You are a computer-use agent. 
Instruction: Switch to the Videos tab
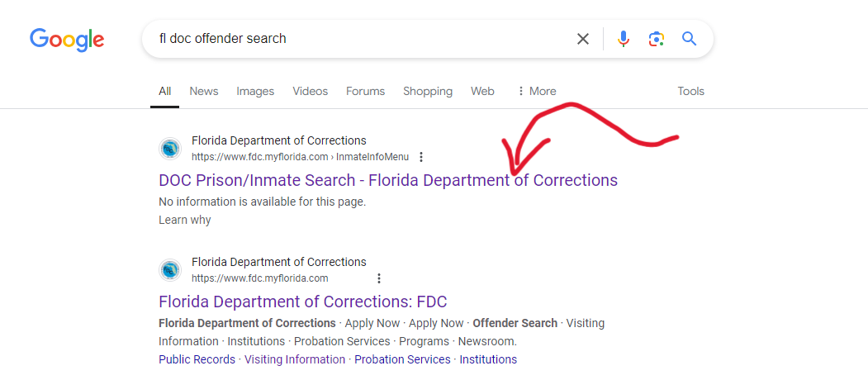(310, 92)
